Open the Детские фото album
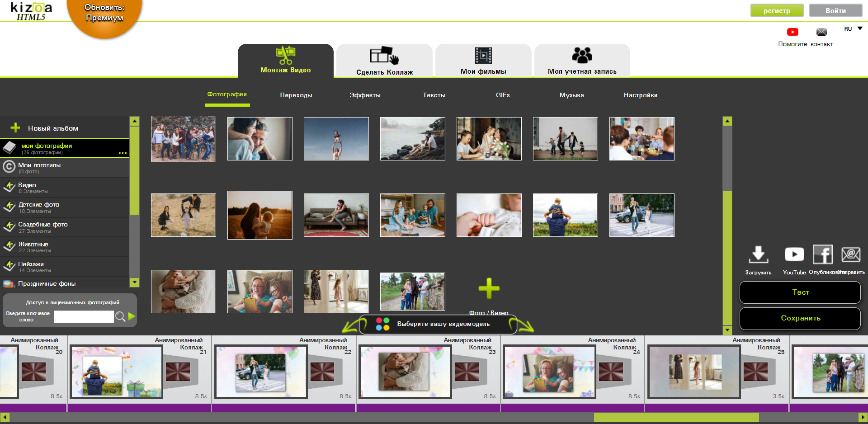Screen dimensions: 868x424 (65, 207)
